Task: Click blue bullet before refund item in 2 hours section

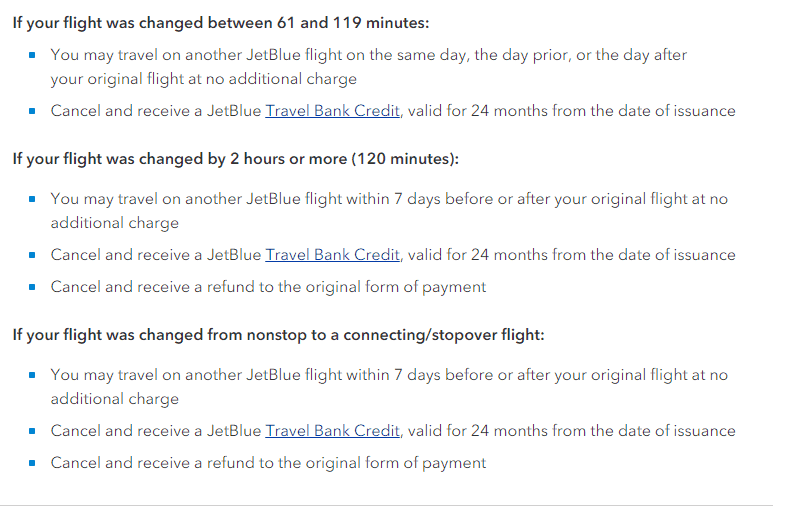Action: [x=32, y=287]
